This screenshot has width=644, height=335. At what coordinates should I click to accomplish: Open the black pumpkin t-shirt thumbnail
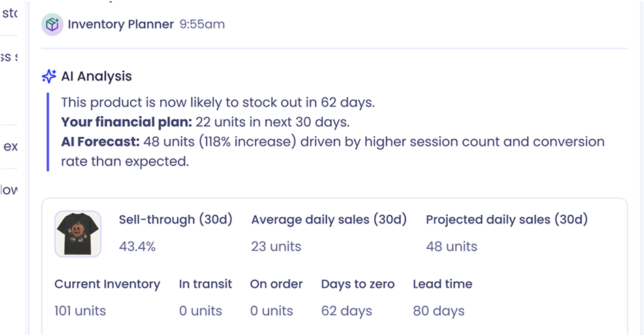click(x=78, y=234)
